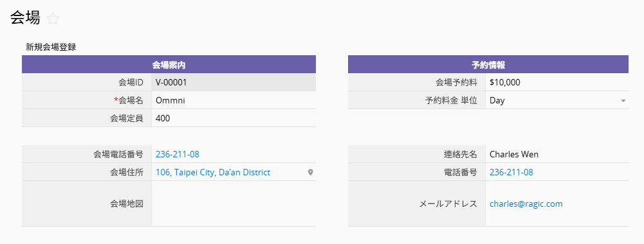Click the favorite star next to 会場
This screenshot has width=644, height=244.
pos(53,19)
